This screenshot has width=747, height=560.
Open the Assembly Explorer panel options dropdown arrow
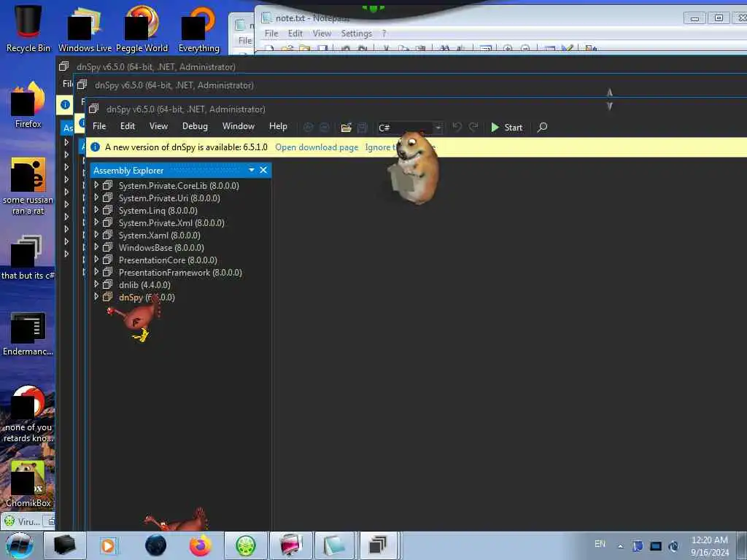(x=252, y=170)
